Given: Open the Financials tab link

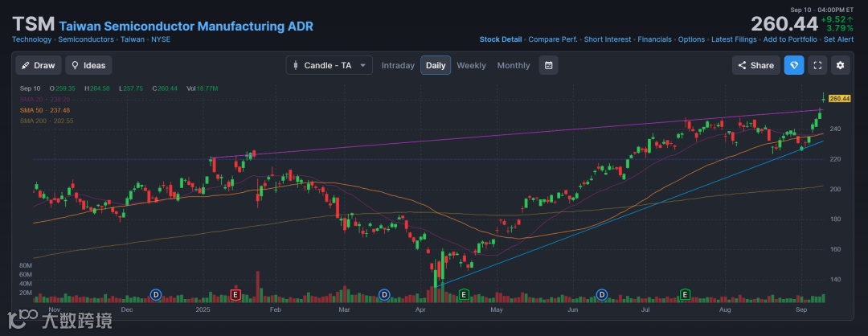Looking at the screenshot, I should pyautogui.click(x=654, y=39).
